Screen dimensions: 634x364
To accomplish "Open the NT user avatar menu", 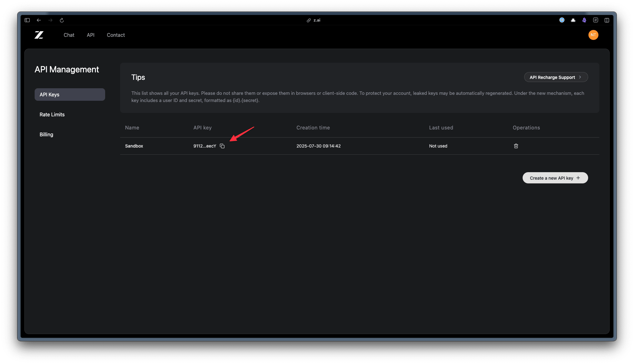I will click(593, 35).
